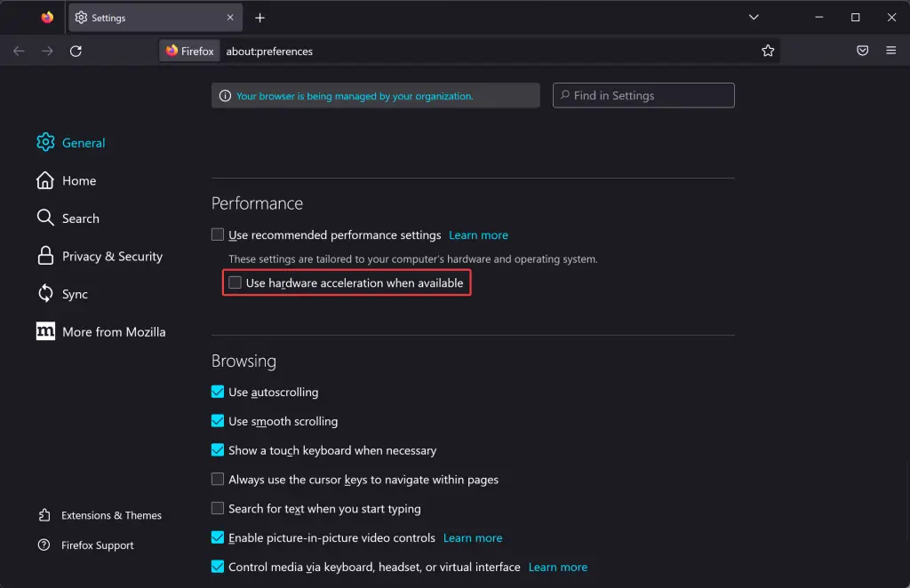
Task: Open Search settings in the sidebar
Action: [x=81, y=218]
